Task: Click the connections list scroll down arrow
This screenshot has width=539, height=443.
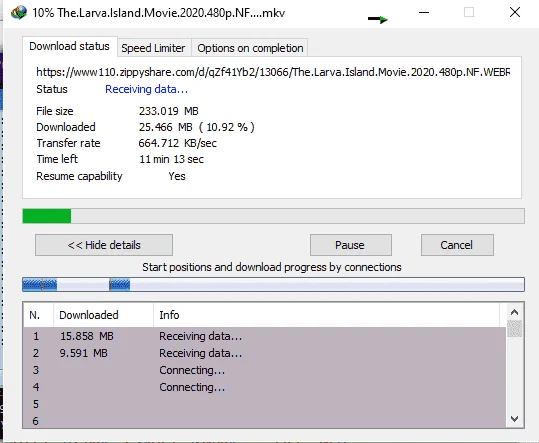Action: click(515, 419)
